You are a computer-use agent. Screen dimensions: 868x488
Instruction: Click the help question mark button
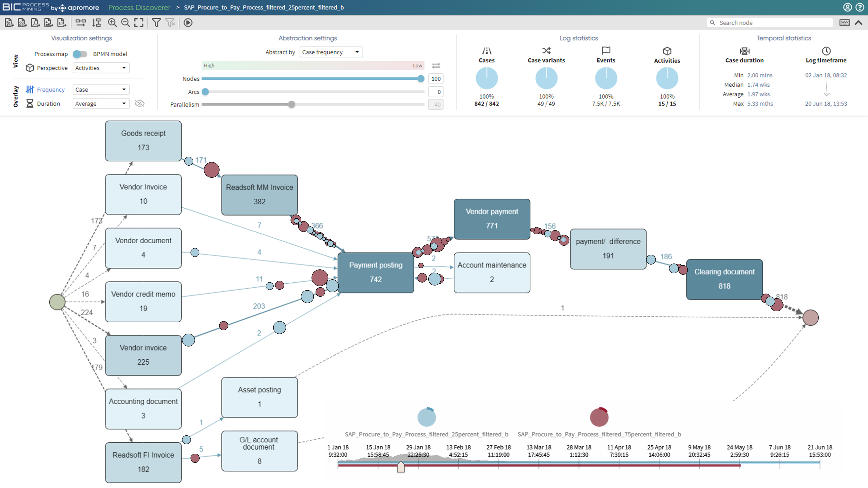point(860,7)
